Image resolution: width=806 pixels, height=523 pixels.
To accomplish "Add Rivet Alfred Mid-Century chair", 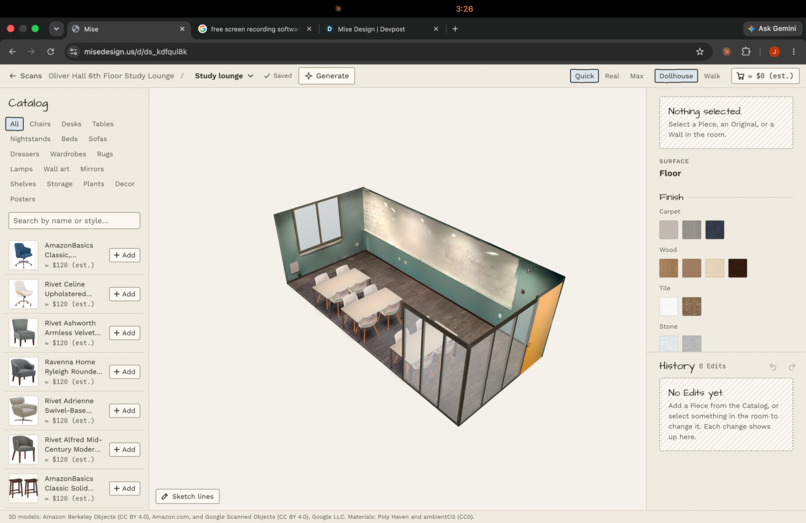I will pyautogui.click(x=124, y=449).
